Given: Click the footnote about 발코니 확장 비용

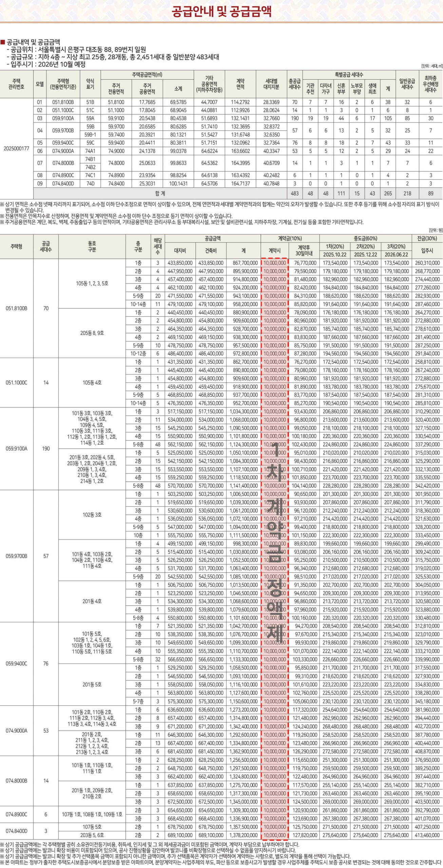Looking at the screenshot, I should (x=148, y=850).
